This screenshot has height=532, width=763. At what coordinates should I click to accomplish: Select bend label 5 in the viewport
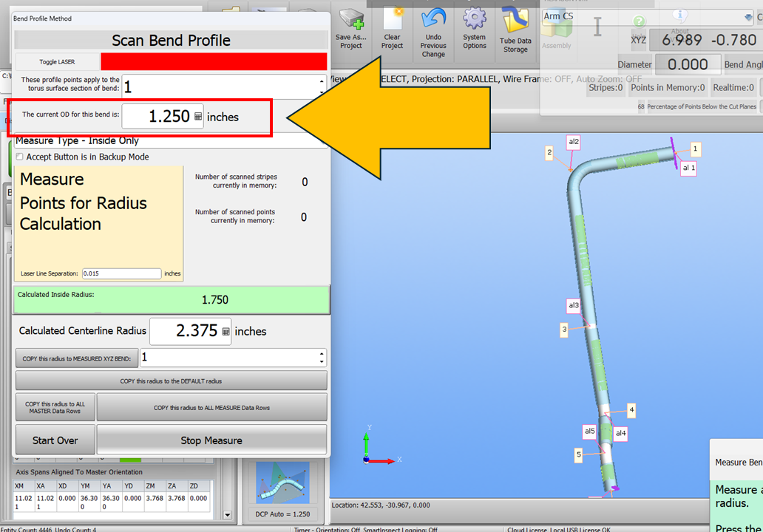pyautogui.click(x=579, y=454)
